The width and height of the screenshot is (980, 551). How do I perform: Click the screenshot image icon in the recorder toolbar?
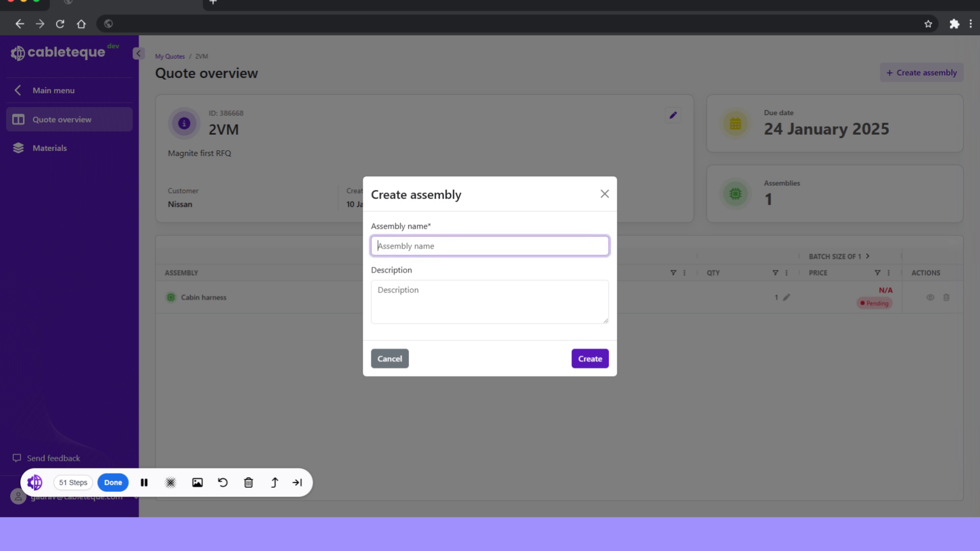[x=197, y=482]
